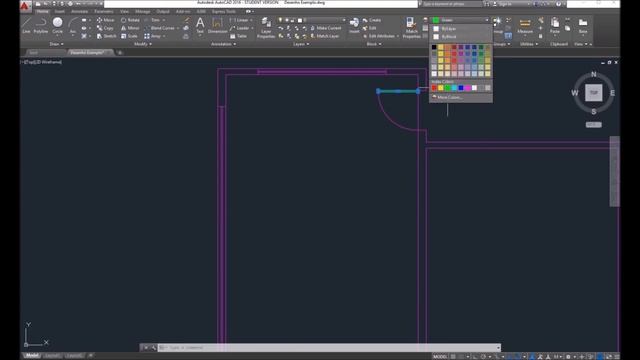
Task: Choose ByLayer color option
Action: pos(460,29)
